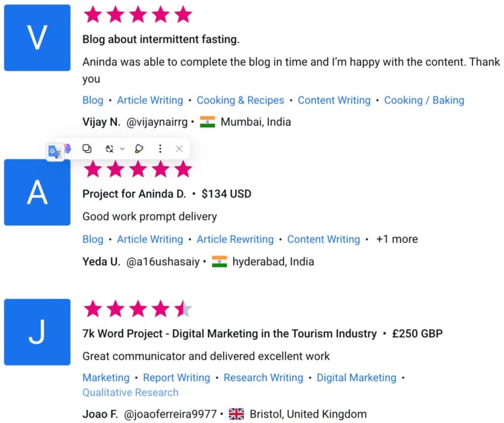Click the Cooking / Baking tag
The width and height of the screenshot is (504, 423).
tap(425, 100)
